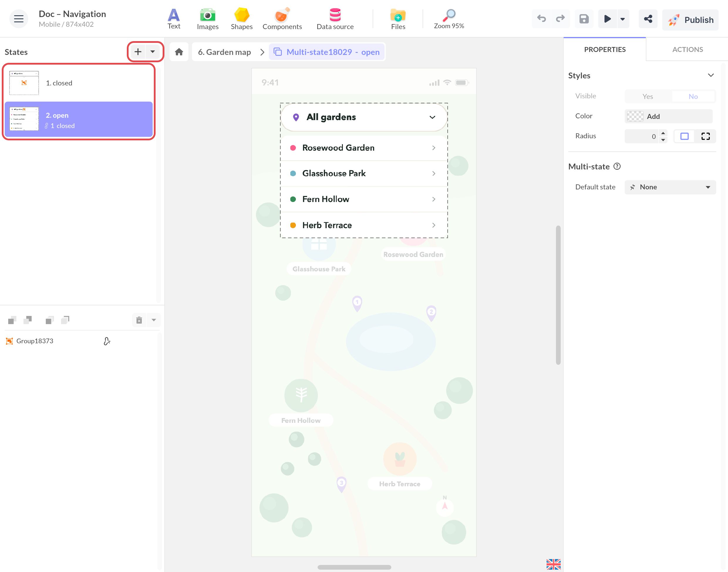Open the Components library
This screenshot has height=572, width=728.
282,19
